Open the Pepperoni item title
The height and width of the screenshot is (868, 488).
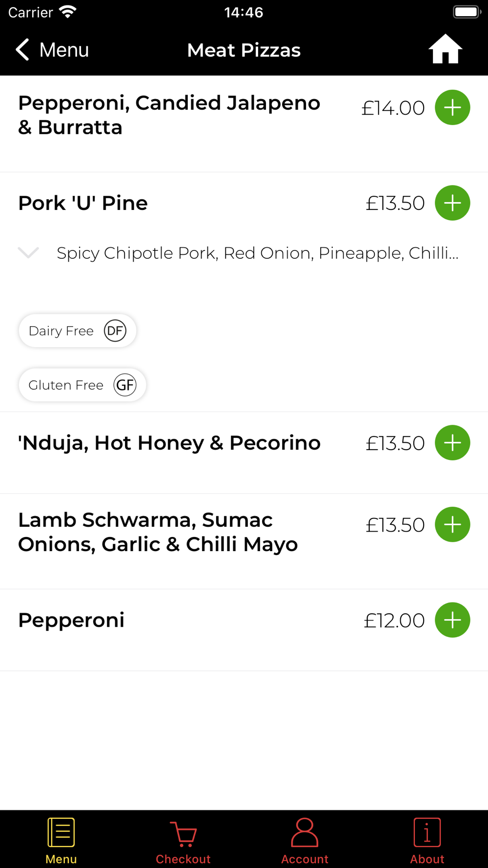coord(71,620)
